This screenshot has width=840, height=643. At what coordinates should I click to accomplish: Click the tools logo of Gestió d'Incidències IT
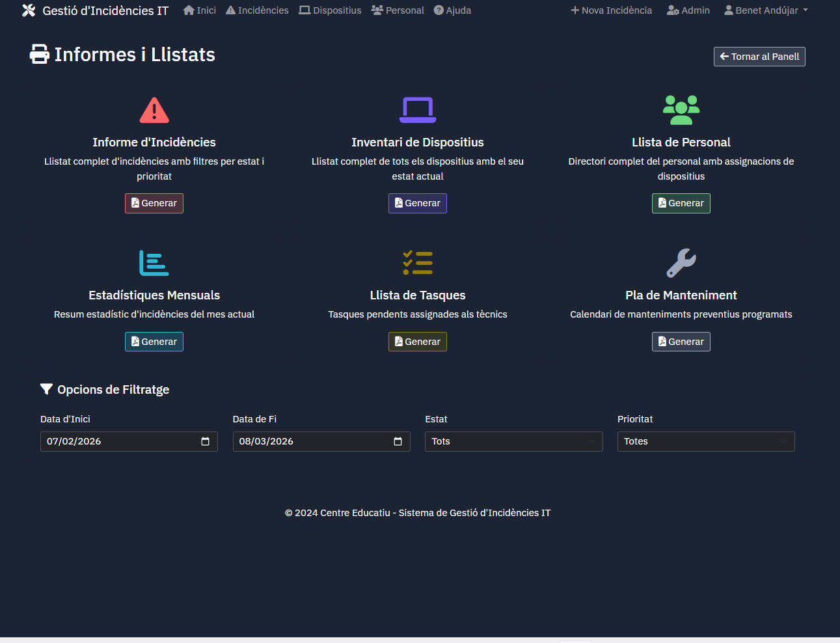pyautogui.click(x=28, y=10)
